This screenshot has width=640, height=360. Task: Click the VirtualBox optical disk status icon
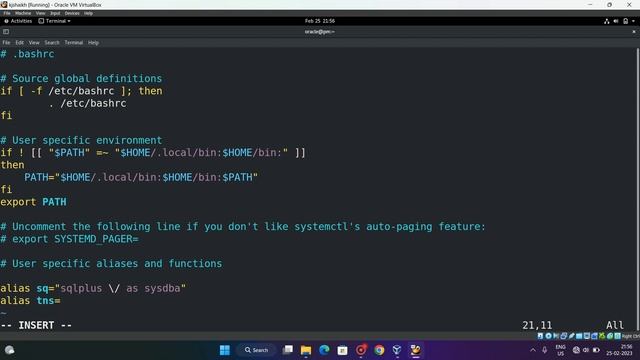[x=548, y=336]
